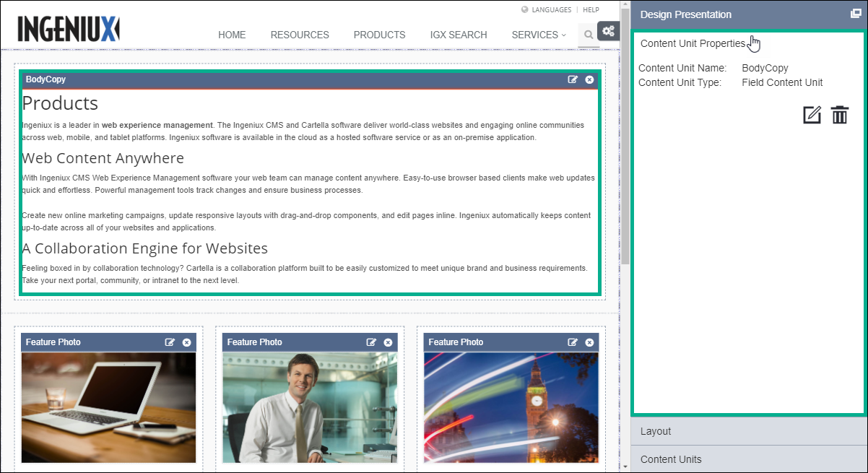Image resolution: width=868 pixels, height=473 pixels.
Task: Remove the Feature Photo unit above the Big Ben image
Action: pos(589,342)
